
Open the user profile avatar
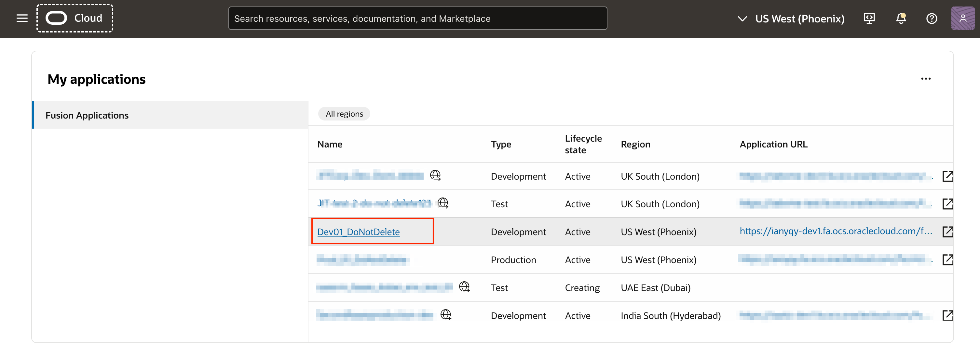tap(962, 18)
